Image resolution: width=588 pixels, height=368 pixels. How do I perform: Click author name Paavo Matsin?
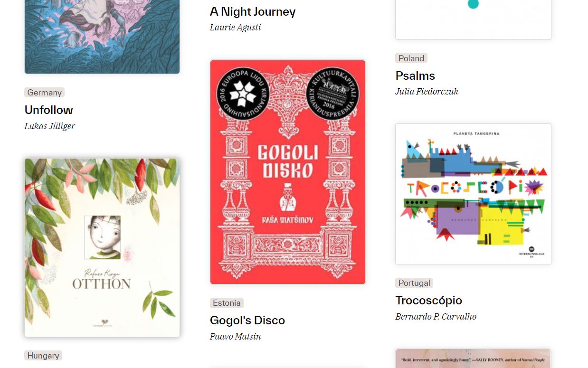(x=236, y=337)
